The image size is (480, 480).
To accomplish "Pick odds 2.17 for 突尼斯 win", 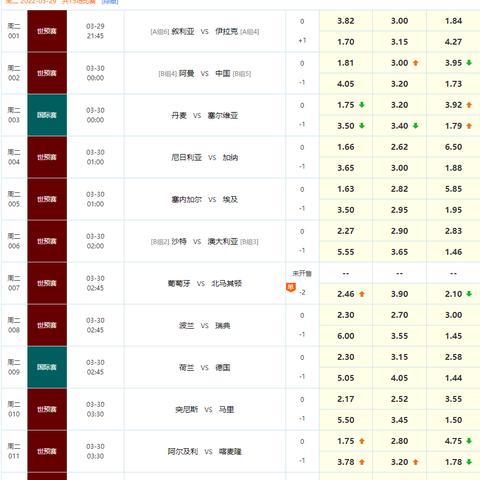I will pos(346,399).
